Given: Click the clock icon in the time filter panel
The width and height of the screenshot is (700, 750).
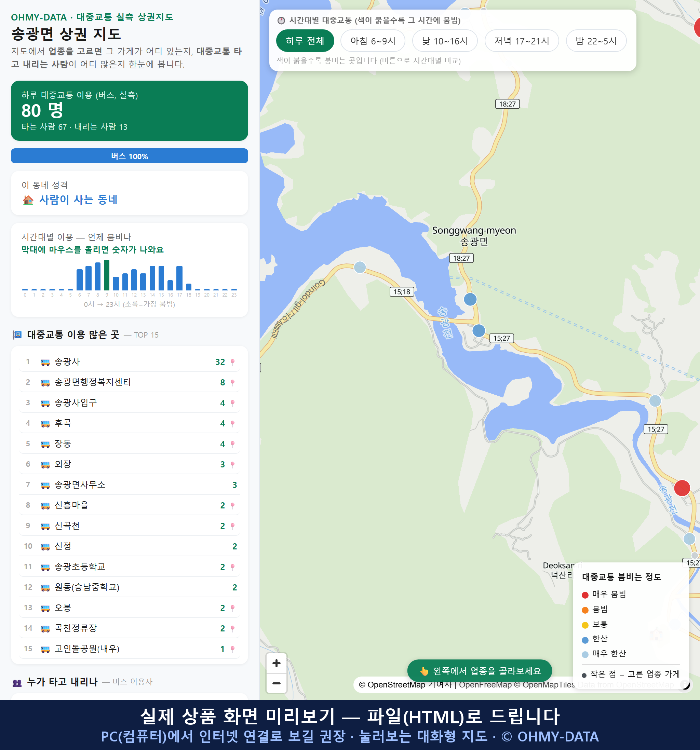Looking at the screenshot, I should (x=281, y=21).
